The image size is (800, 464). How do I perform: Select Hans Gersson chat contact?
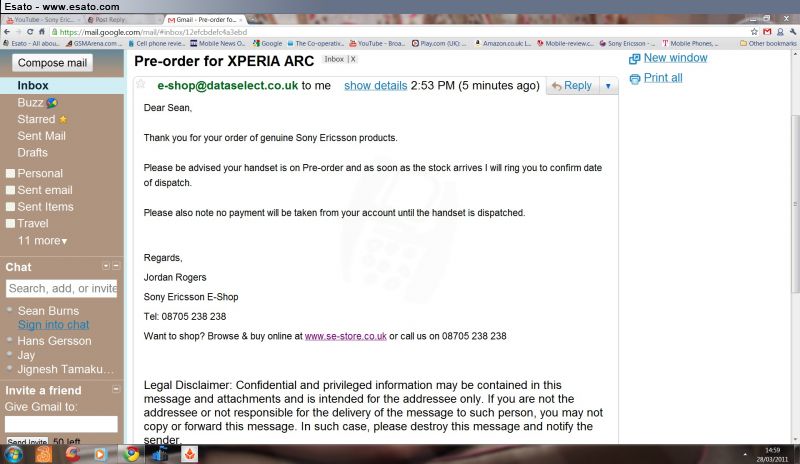pyautogui.click(x=54, y=341)
